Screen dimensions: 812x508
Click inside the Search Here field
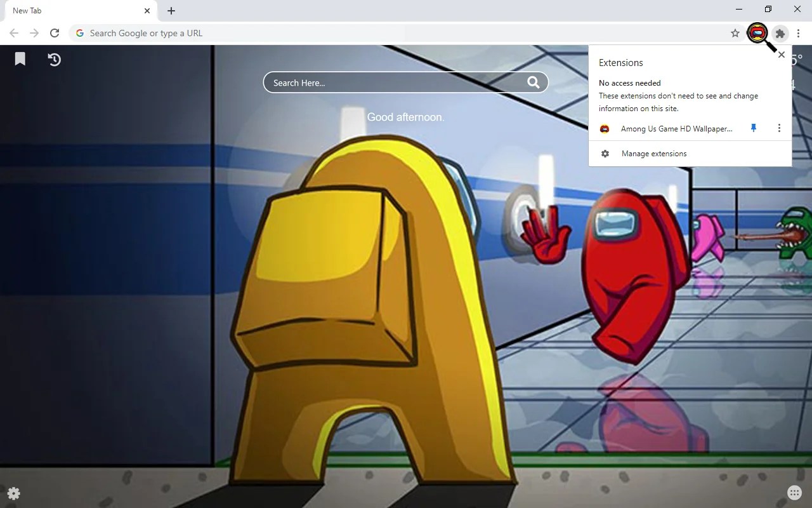(x=381, y=82)
